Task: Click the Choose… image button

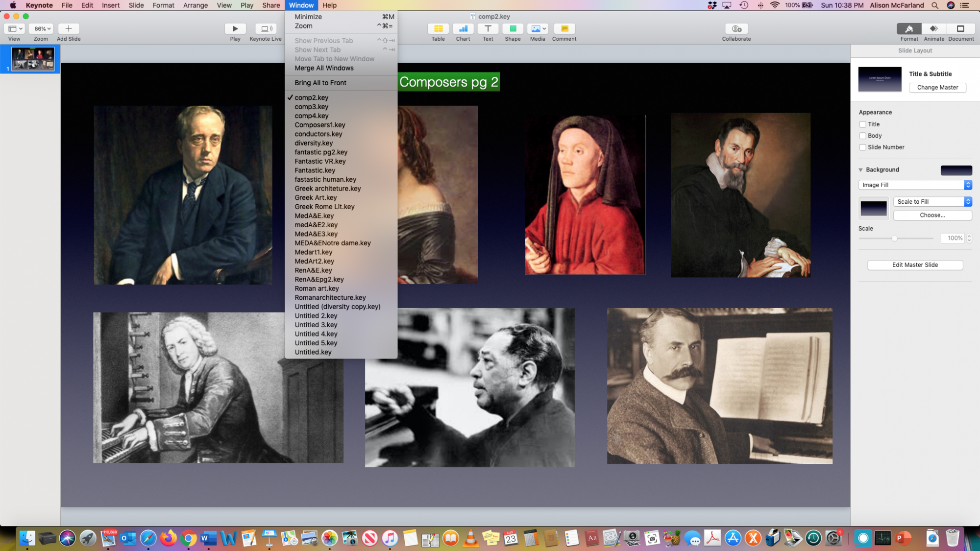Action: 932,215
